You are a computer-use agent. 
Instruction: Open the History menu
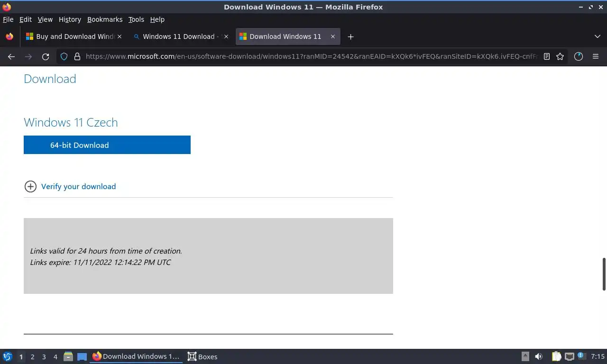[x=70, y=19]
